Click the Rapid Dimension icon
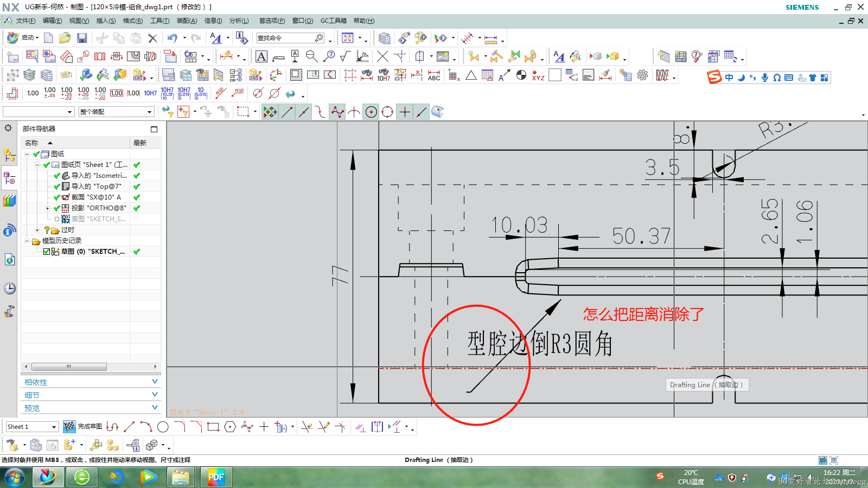The width and height of the screenshot is (868, 488). pos(226,56)
